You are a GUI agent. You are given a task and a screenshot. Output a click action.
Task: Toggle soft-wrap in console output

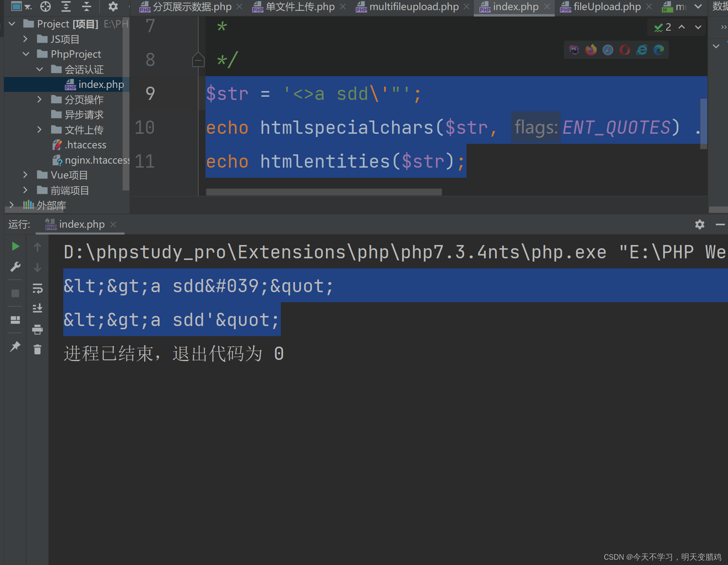(x=37, y=288)
